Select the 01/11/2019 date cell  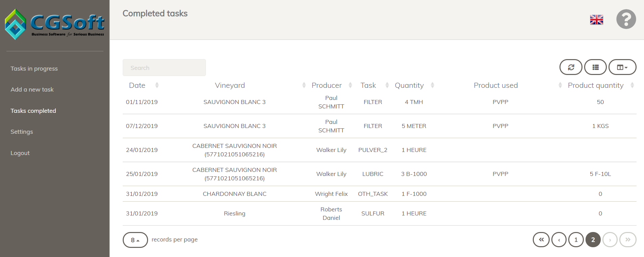(x=142, y=102)
